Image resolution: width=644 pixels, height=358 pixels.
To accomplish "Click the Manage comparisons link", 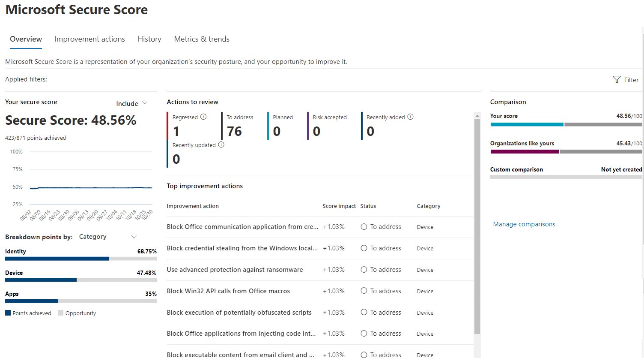I will pos(524,224).
